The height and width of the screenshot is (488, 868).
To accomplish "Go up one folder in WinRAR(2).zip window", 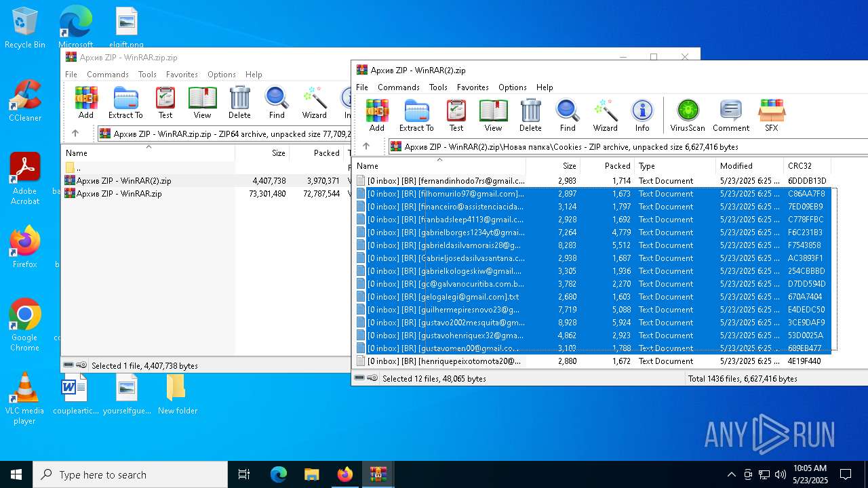I will [366, 146].
